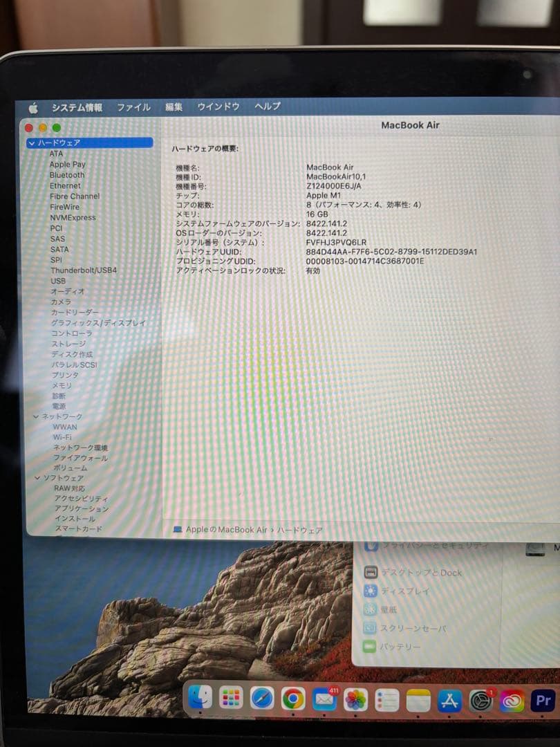Collapse the ハードウェア section
Screen dimensions: 560x747
32,142
